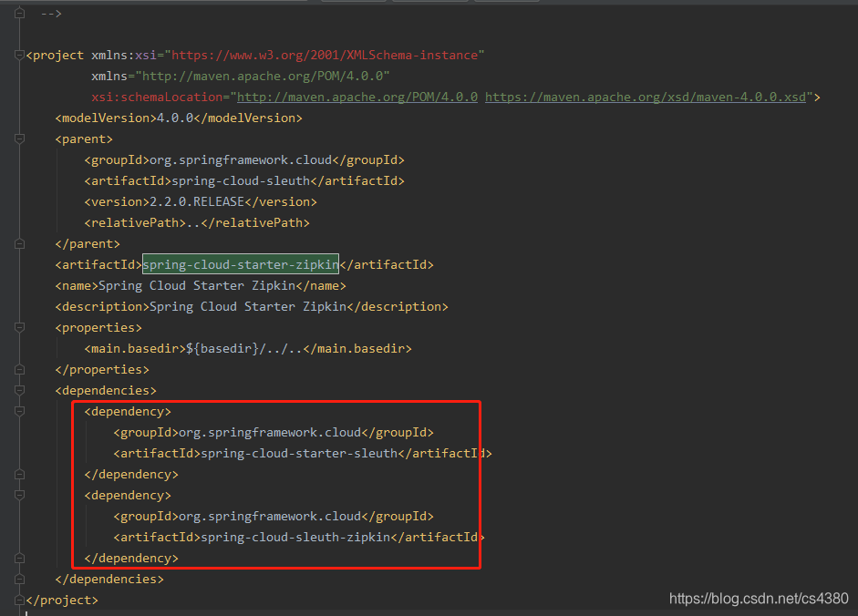The height and width of the screenshot is (616, 858).
Task: Fold marker at </dependency> after spring-cloud-sleuth-zipkin
Action: pyautogui.click(x=20, y=559)
